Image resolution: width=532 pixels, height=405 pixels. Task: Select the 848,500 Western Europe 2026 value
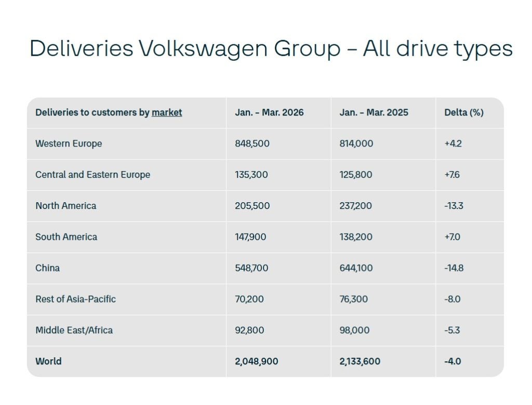coord(252,143)
